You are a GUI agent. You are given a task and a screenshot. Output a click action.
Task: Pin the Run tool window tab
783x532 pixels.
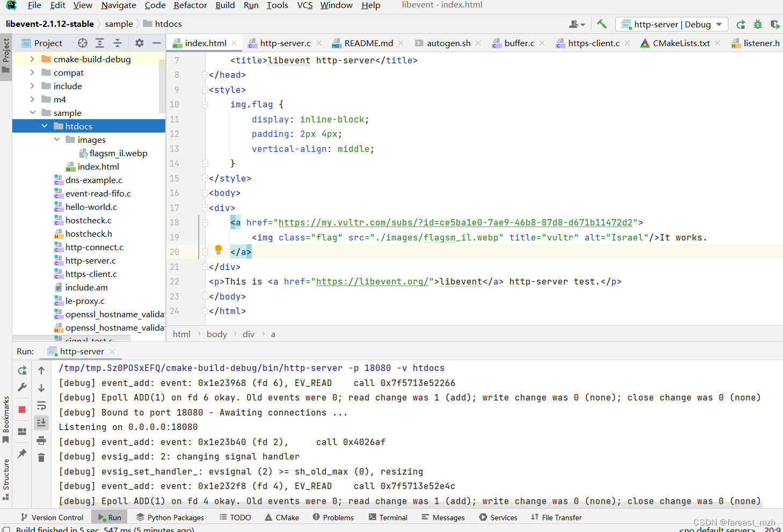pyautogui.click(x=22, y=454)
